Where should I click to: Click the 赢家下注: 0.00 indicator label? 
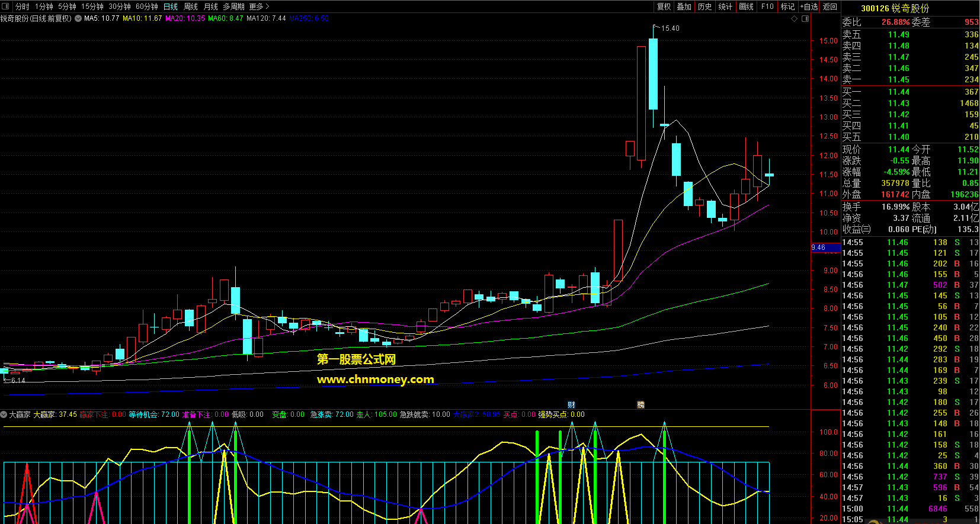point(103,414)
